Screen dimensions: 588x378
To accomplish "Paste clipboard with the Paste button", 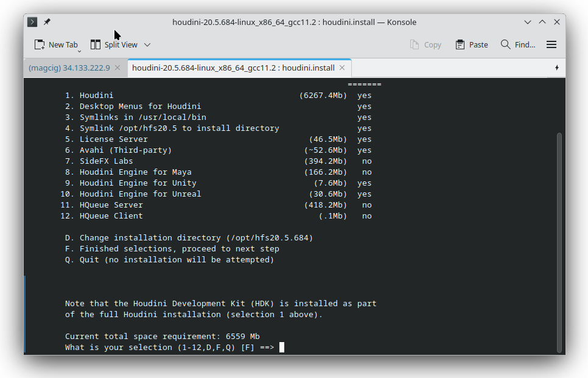I will (x=472, y=45).
